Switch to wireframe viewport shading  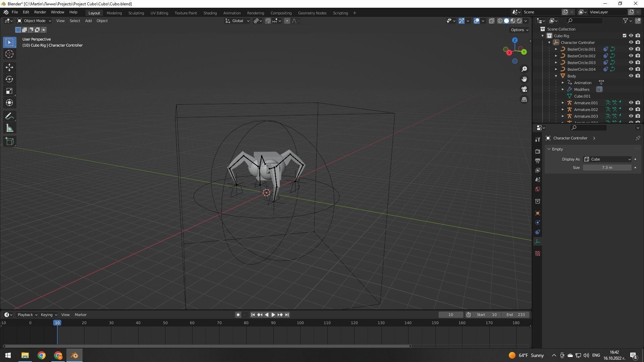coord(500,21)
